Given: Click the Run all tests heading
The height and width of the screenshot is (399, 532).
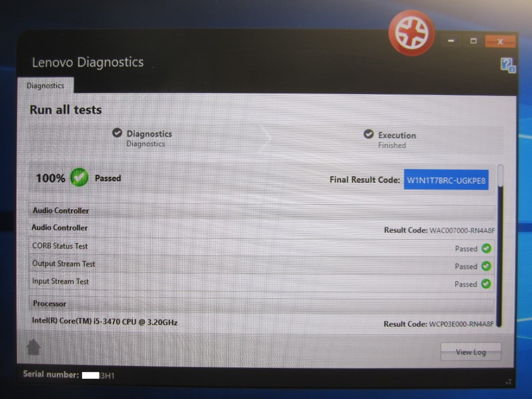Looking at the screenshot, I should point(66,110).
